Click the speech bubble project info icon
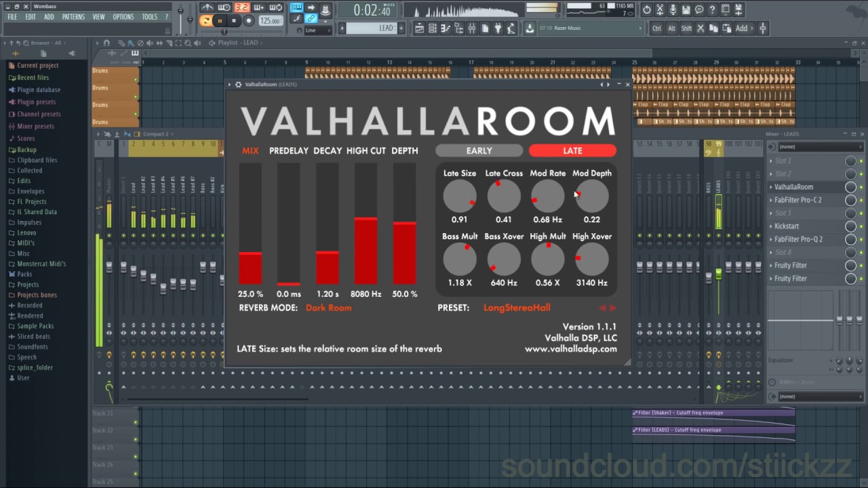The image size is (868, 488). [698, 9]
